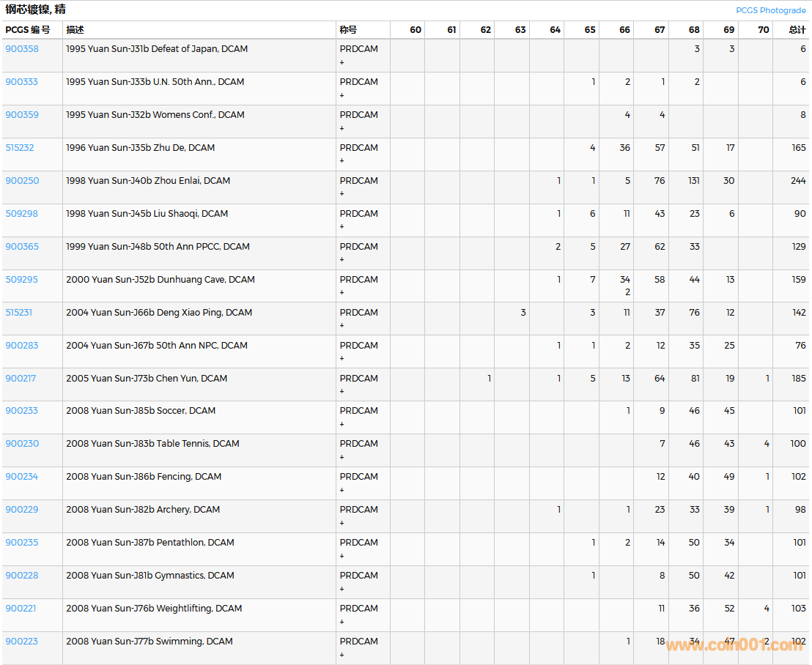
Task: Click PCGS number 900333 link
Action: tap(22, 82)
